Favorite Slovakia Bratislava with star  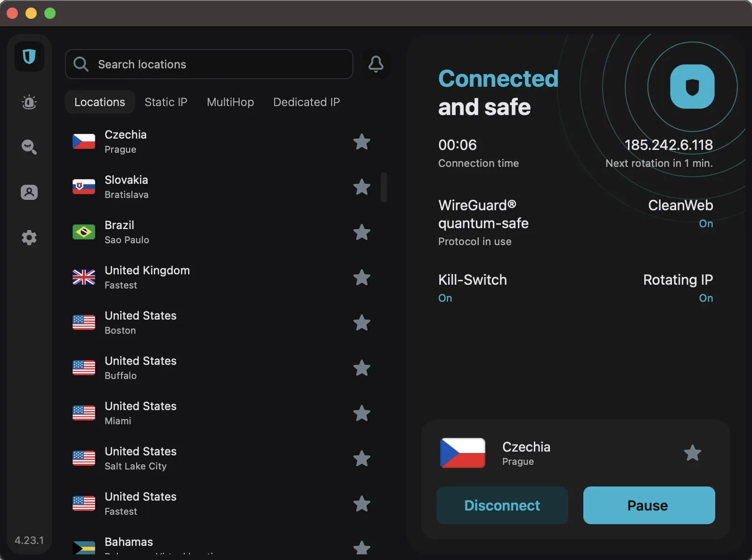(x=362, y=187)
